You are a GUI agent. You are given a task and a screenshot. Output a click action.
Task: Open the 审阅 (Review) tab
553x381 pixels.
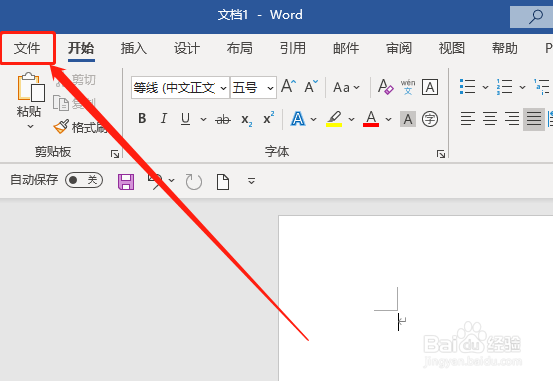click(399, 48)
